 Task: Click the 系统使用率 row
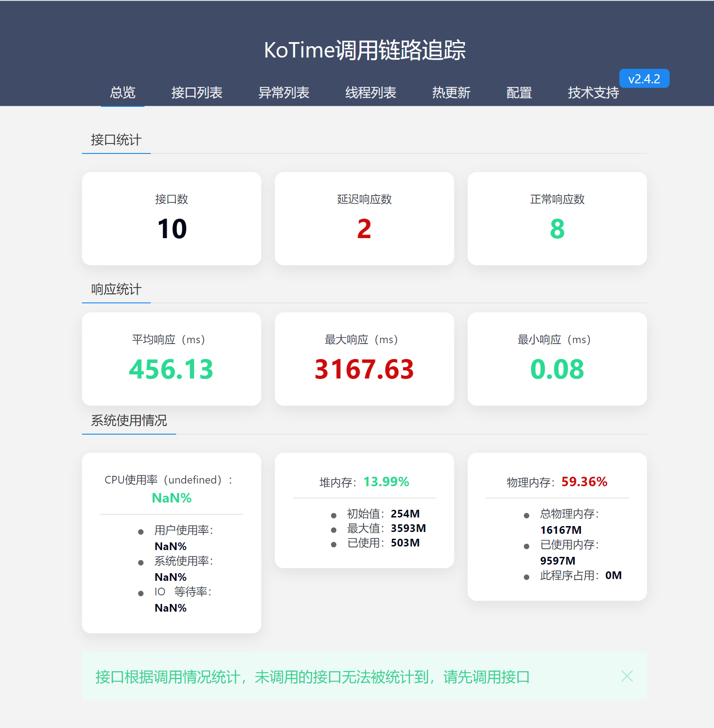(x=183, y=569)
